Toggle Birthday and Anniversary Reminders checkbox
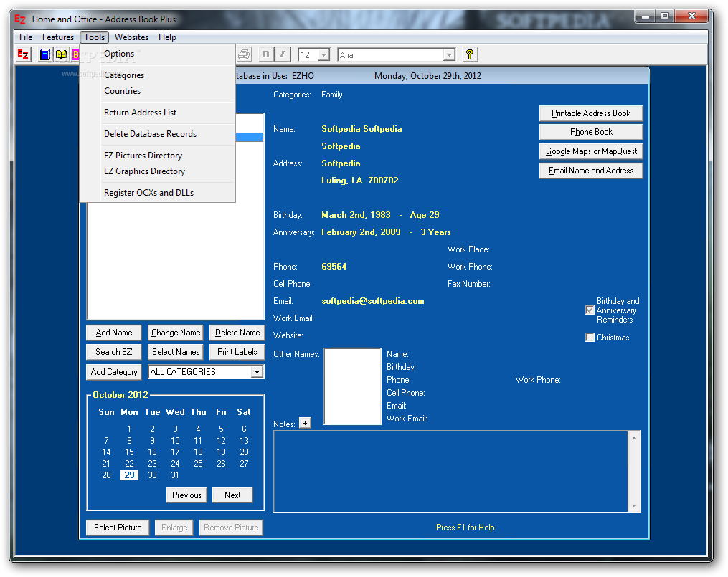Viewport: 728px width, 577px height. (590, 310)
